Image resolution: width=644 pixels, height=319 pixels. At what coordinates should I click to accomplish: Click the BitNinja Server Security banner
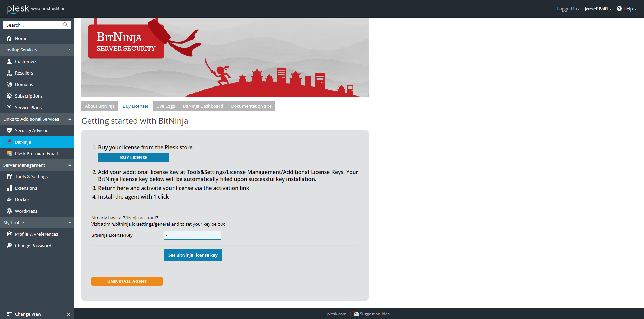coord(225,57)
